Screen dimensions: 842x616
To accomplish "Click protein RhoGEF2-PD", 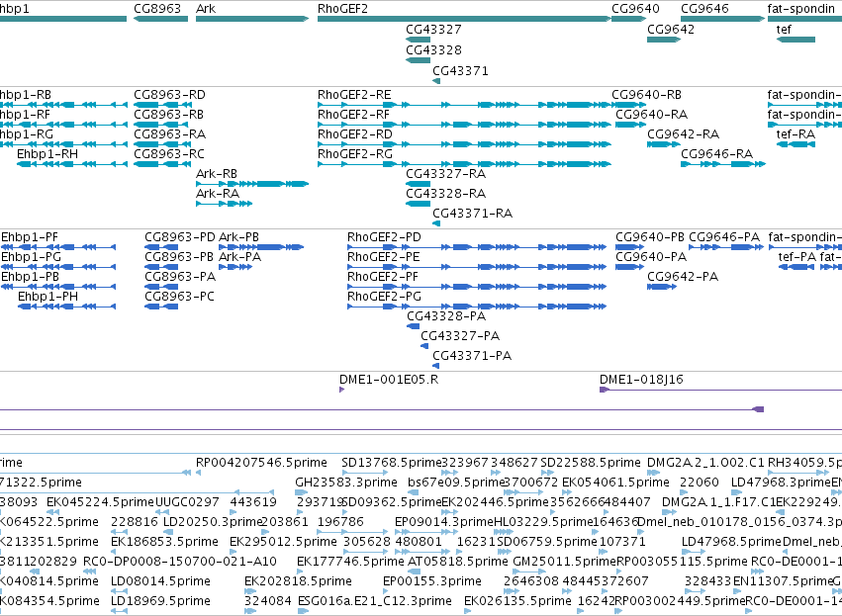I will [x=385, y=237].
